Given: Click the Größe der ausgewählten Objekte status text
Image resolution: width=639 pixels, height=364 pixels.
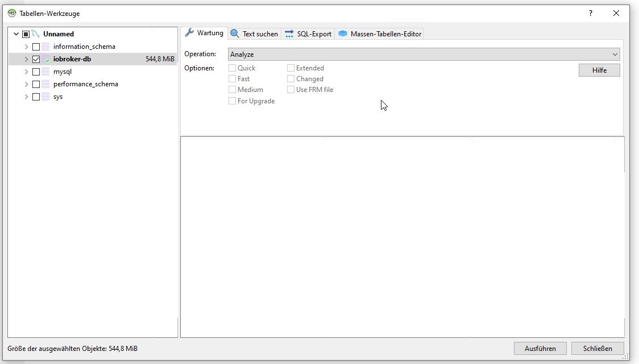Looking at the screenshot, I should (73, 349).
